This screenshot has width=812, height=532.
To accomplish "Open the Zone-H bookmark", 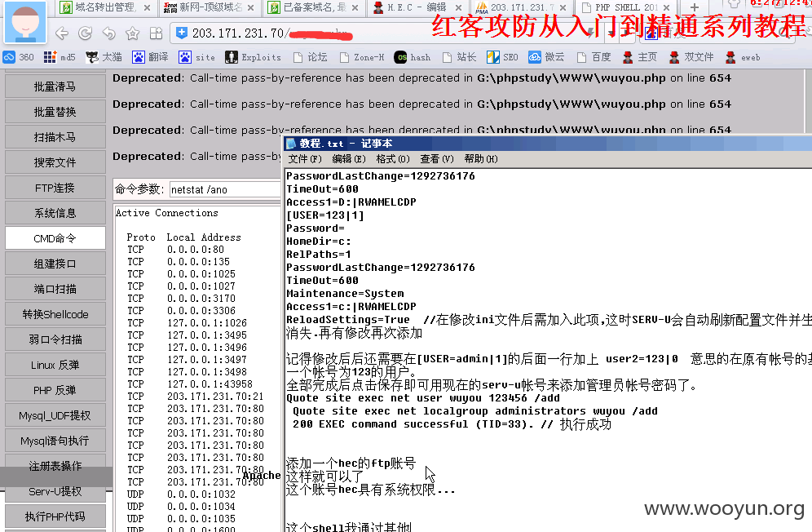I will [361, 57].
